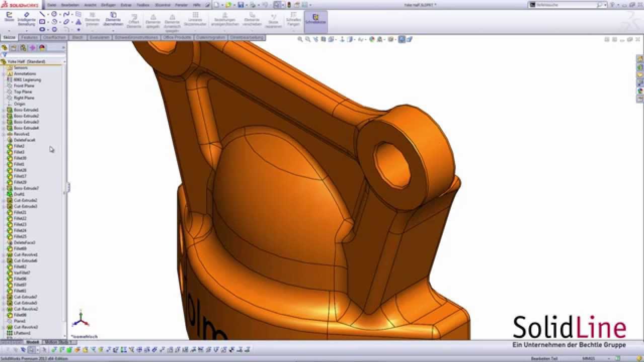644x362 pixels.
Task: Select 6061 Legierung material entry
Action: [x=27, y=79]
